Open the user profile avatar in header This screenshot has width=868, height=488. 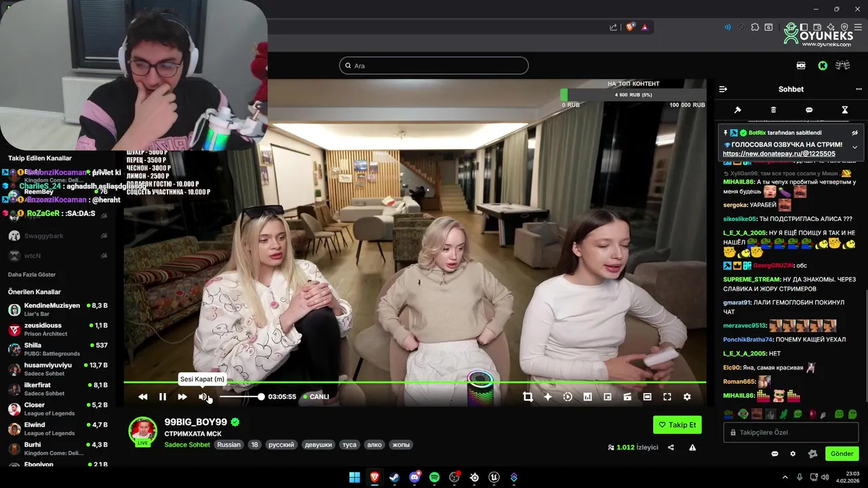[842, 66]
